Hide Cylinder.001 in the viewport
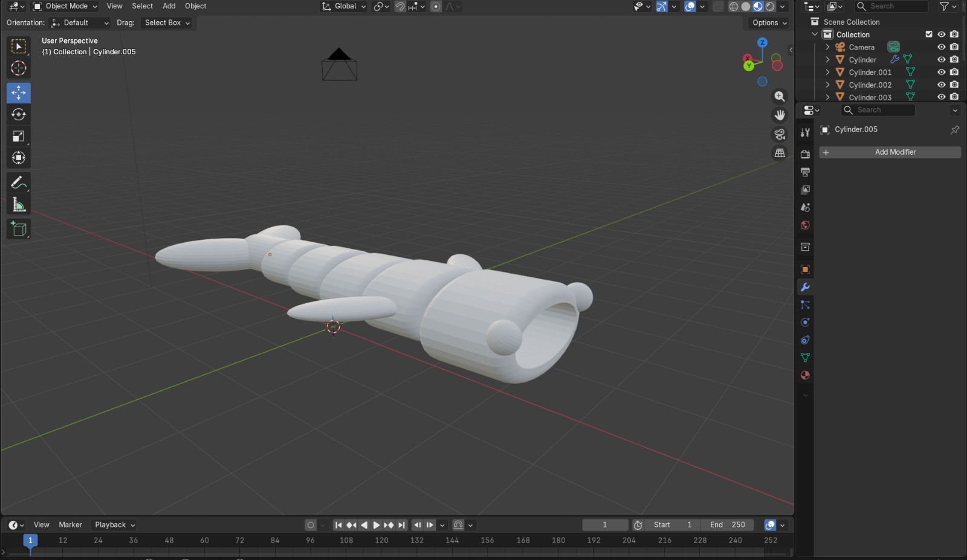This screenshot has height=560, width=967. (942, 72)
